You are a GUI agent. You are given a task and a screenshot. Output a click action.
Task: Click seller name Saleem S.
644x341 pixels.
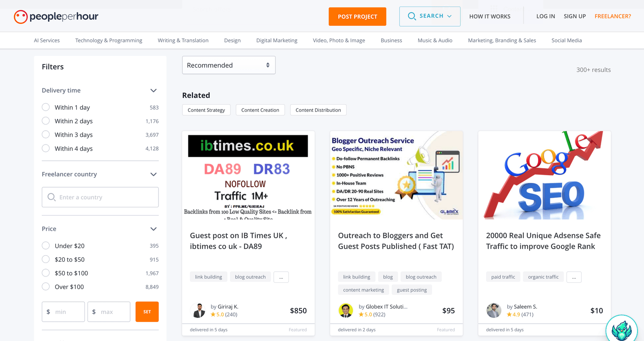[x=525, y=307]
